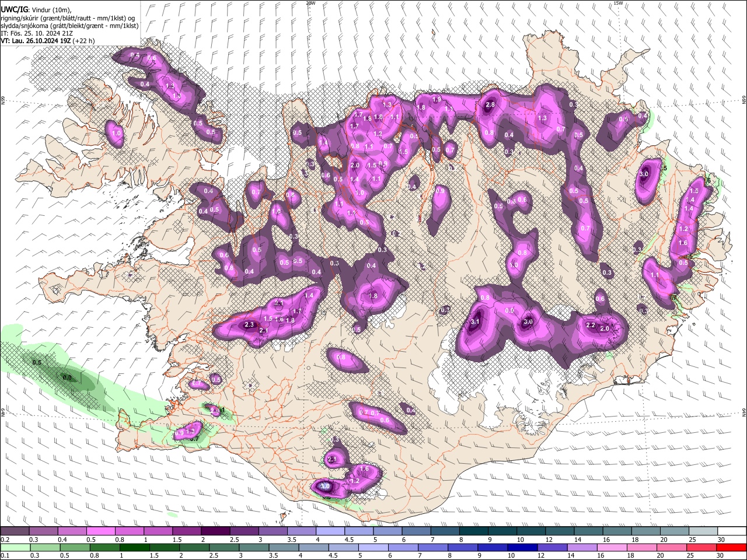
Task: Pick the bright red swatch after 30 in bottom row
Action: click(732, 547)
